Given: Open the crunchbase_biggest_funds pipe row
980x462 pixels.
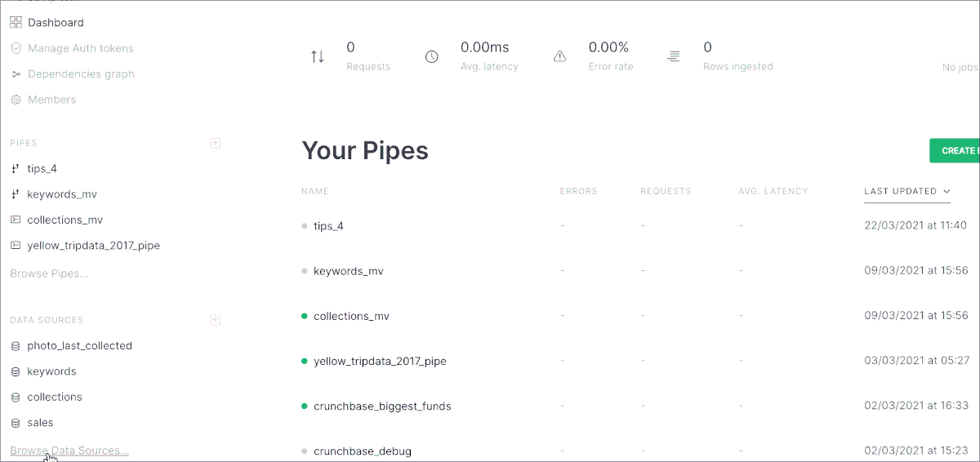Looking at the screenshot, I should [x=381, y=406].
